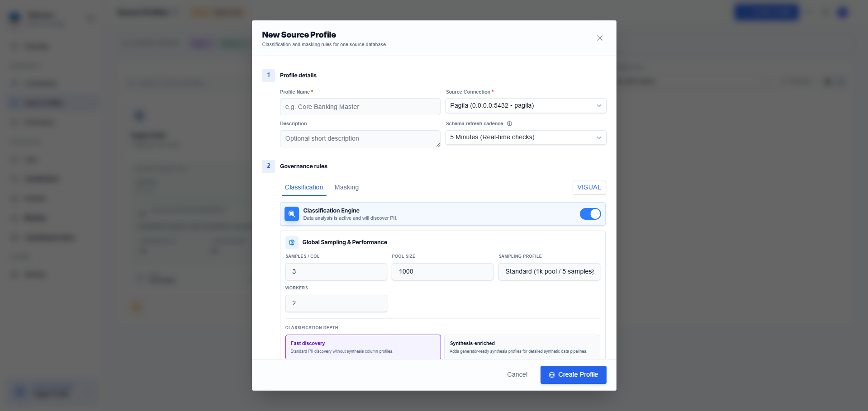Toggle the Classification Engine switch off
This screenshot has height=411, width=868.
590,214
